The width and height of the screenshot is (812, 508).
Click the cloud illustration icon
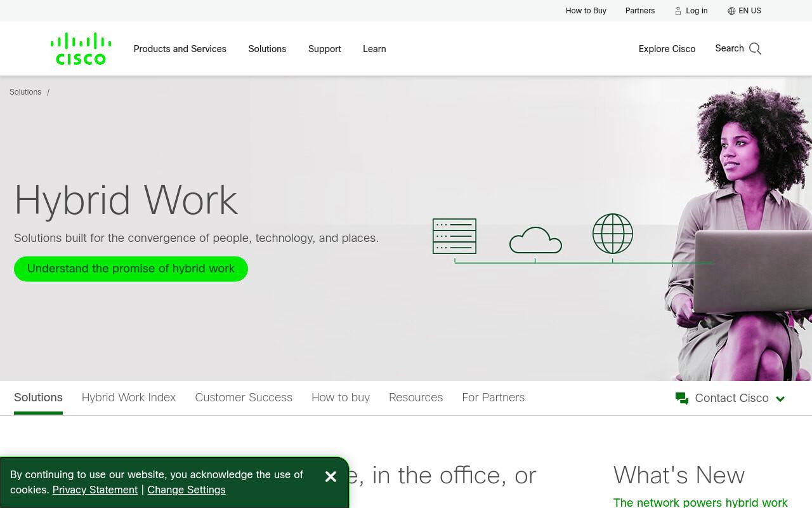[535, 240]
